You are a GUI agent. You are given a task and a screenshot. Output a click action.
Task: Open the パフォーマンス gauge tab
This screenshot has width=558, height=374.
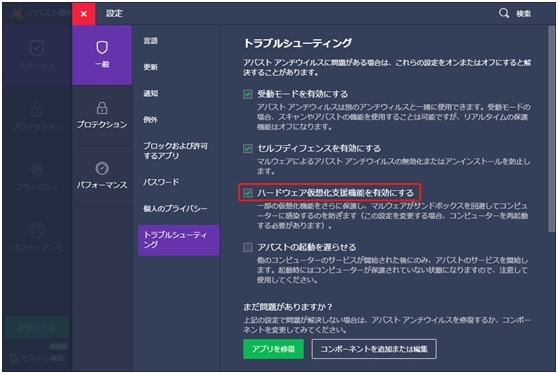(x=102, y=175)
